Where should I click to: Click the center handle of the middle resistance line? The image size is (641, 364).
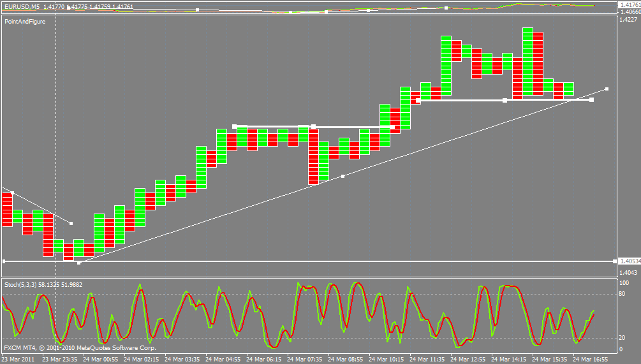coord(314,127)
